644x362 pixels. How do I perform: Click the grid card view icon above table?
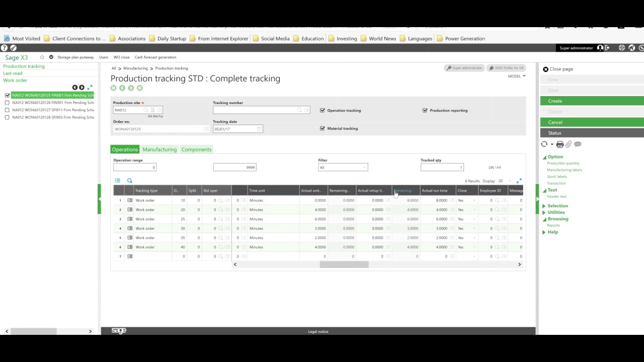pyautogui.click(x=117, y=180)
